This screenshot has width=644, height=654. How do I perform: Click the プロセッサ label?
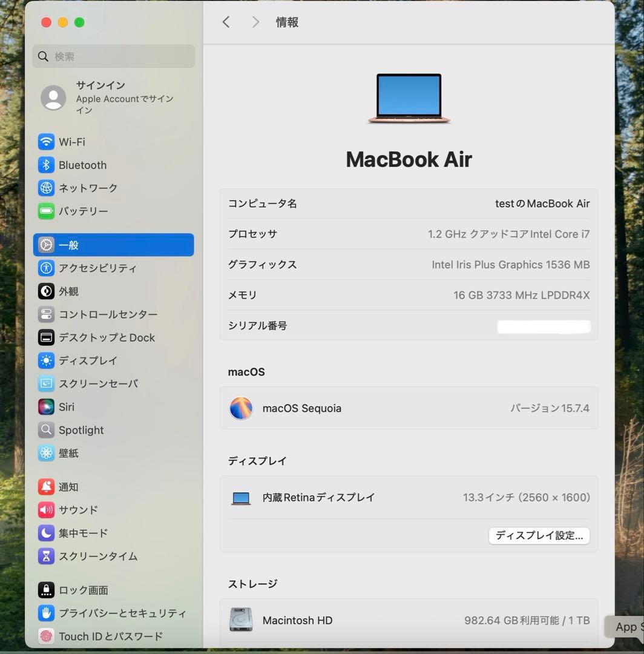pos(252,234)
